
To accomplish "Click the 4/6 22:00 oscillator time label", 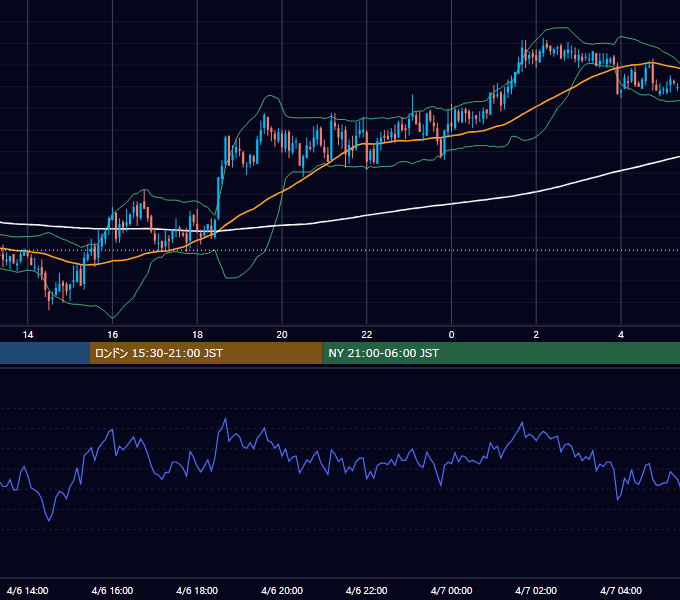I will pos(367,590).
